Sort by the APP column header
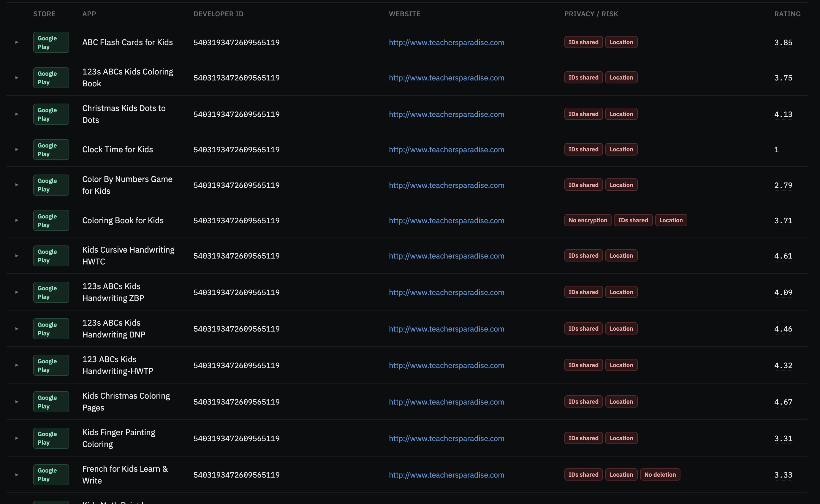The width and height of the screenshot is (820, 504). click(x=89, y=14)
